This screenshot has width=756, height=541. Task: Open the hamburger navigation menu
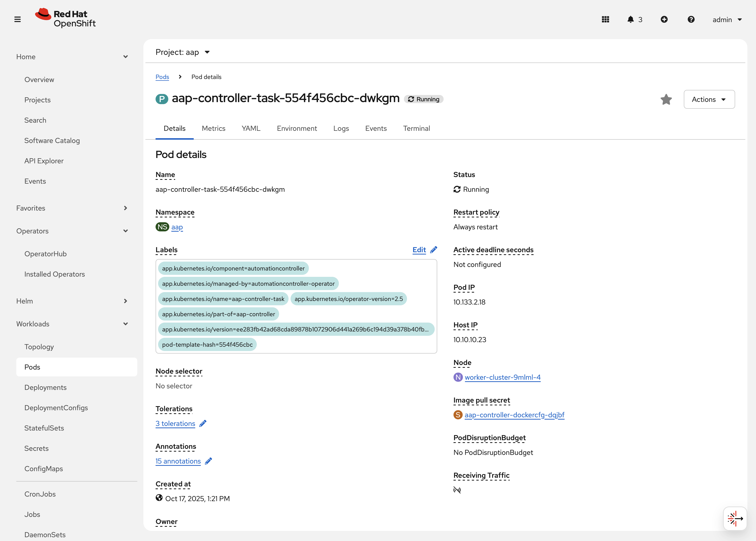click(x=17, y=19)
